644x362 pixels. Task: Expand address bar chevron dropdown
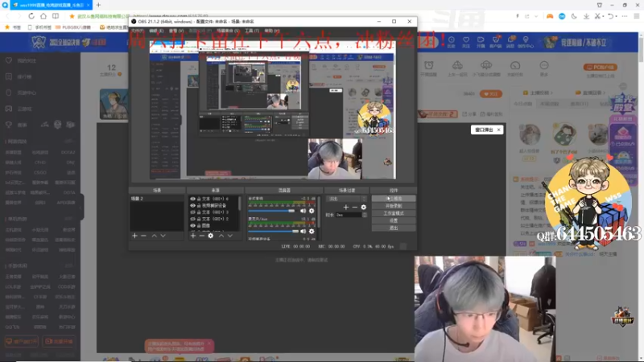click(536, 16)
